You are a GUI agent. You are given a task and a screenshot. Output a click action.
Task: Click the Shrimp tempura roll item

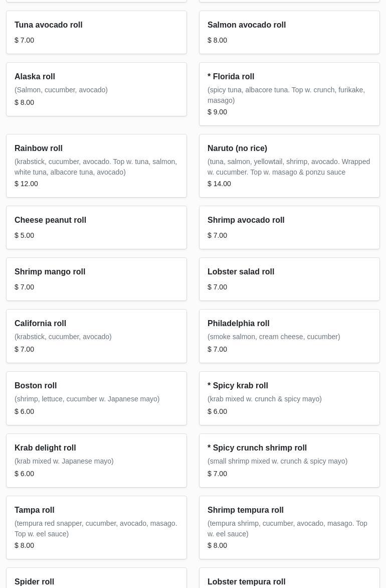[x=289, y=527]
